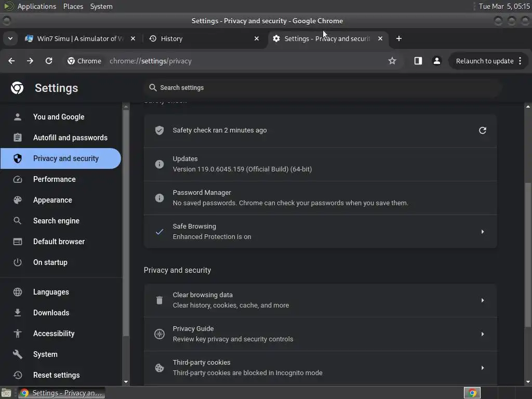Click the Languages globe icon

pyautogui.click(x=18, y=292)
